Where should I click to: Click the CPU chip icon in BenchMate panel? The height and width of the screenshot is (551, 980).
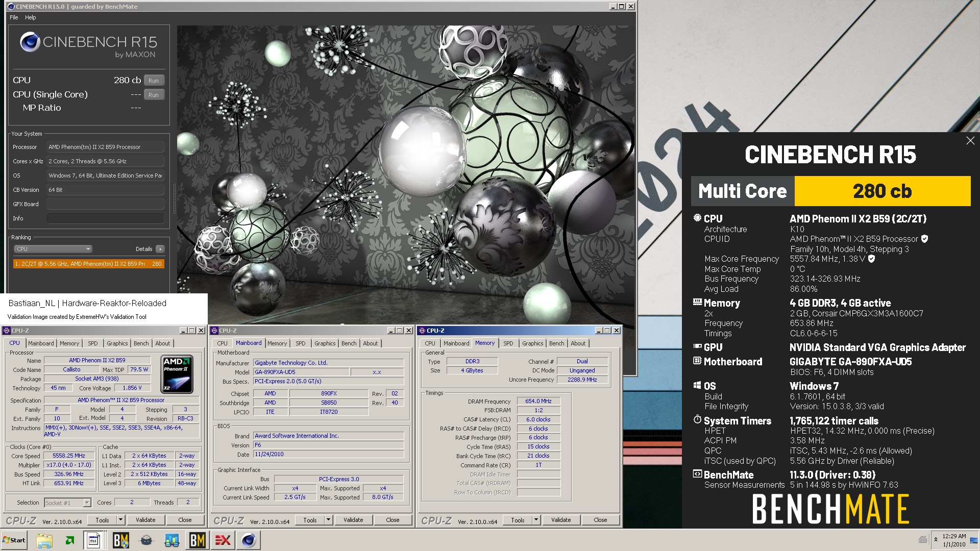697,218
